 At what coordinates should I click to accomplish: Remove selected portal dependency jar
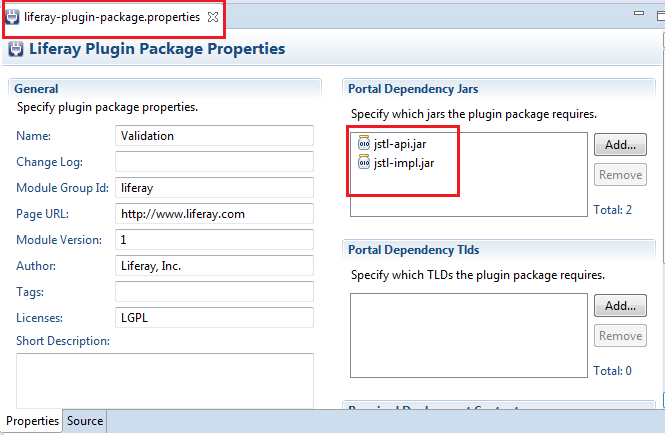(x=620, y=175)
